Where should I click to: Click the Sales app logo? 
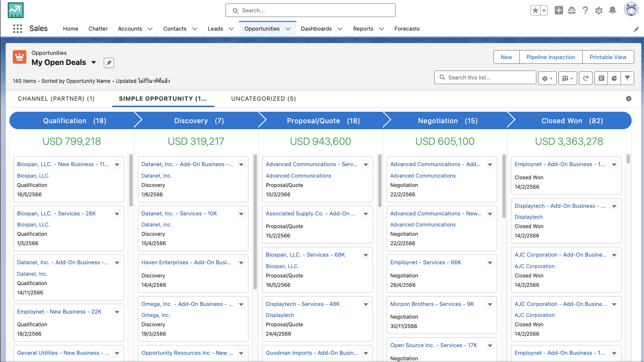16,10
